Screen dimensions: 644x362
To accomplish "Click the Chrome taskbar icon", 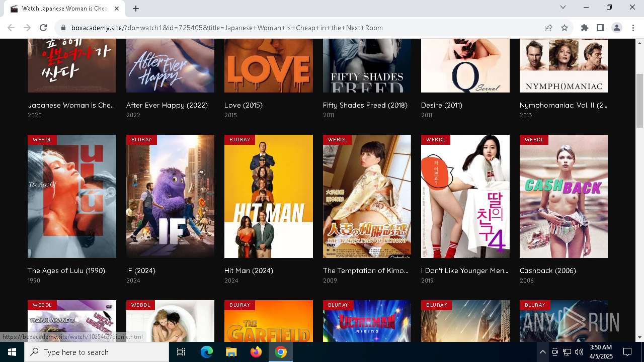I will [281, 352].
